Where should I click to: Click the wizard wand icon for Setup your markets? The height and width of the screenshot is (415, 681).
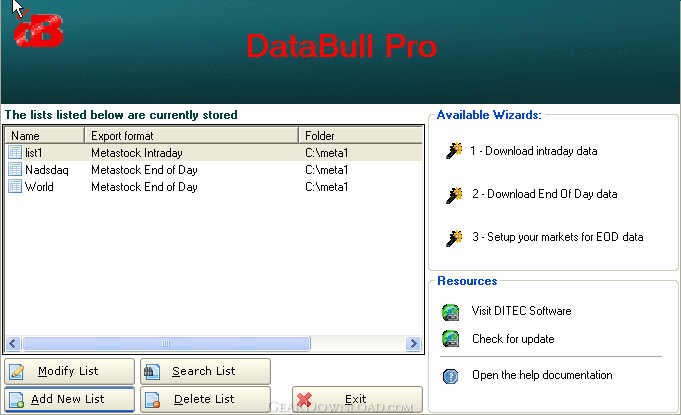click(454, 237)
